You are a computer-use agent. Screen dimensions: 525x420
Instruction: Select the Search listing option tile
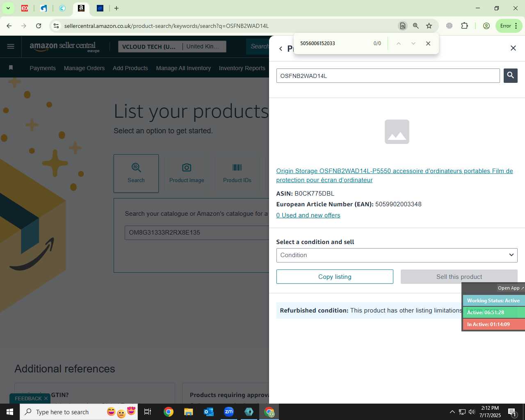point(136,173)
